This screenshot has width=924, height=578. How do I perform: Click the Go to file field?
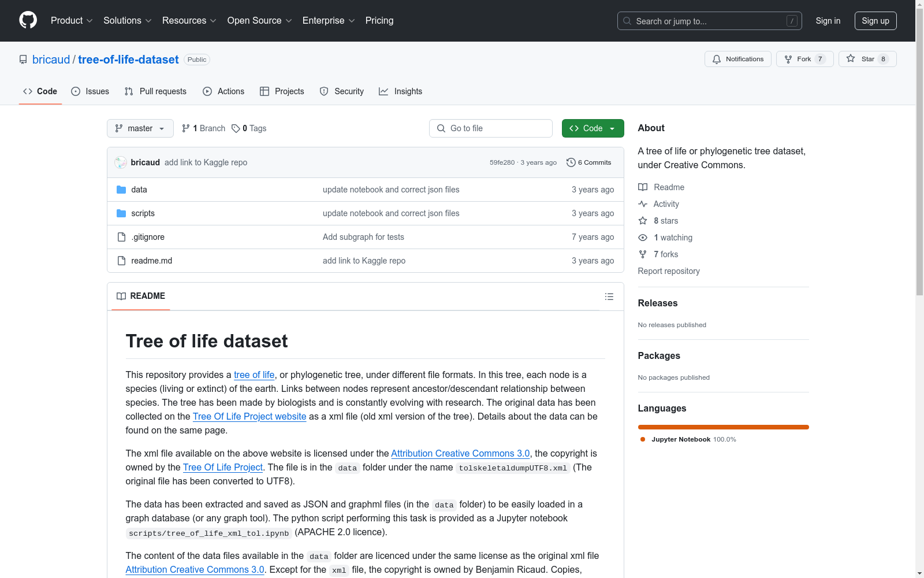491,128
